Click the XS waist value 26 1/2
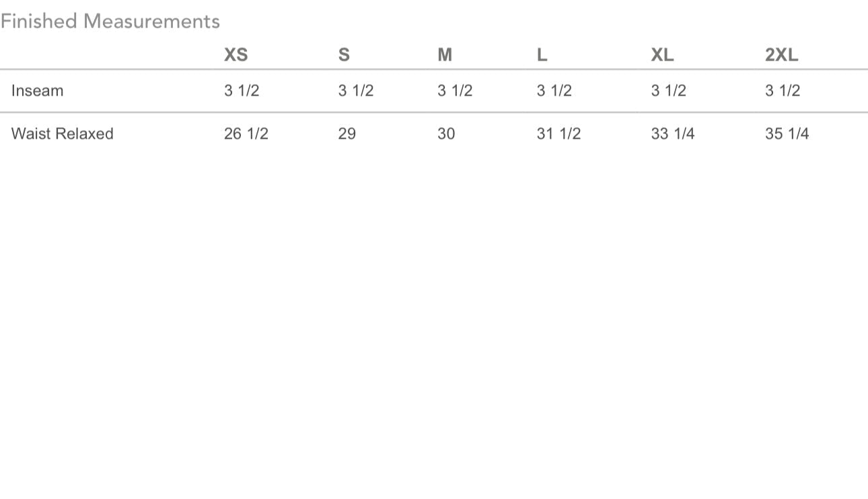868x499 pixels. click(246, 134)
